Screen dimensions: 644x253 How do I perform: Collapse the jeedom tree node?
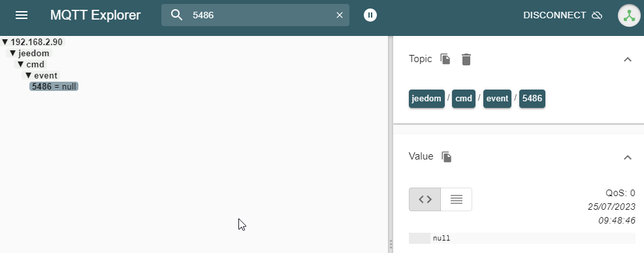12,53
